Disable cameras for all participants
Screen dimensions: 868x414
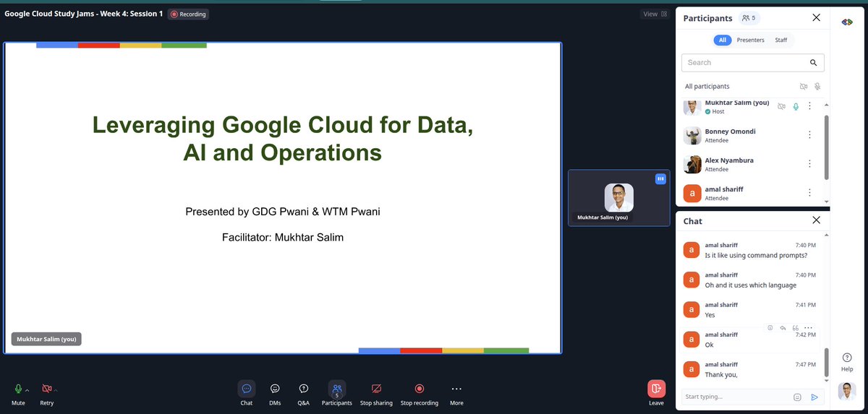pyautogui.click(x=803, y=86)
